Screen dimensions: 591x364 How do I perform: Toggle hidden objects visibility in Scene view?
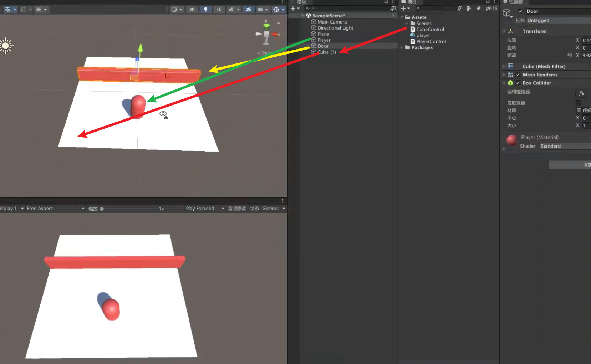click(x=248, y=10)
